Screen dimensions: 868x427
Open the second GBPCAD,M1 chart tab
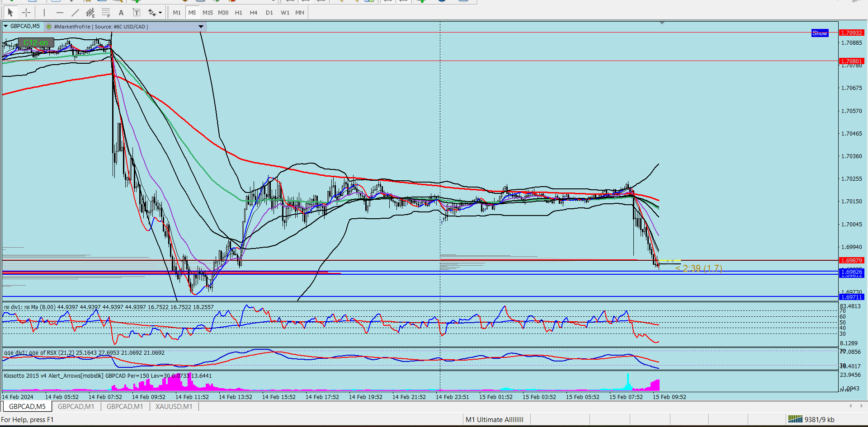tap(125, 407)
